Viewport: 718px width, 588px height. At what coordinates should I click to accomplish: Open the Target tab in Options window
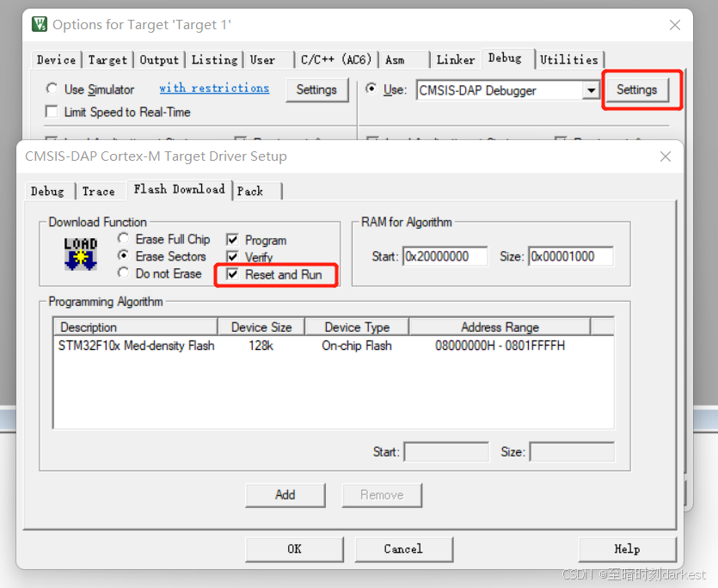point(107,59)
